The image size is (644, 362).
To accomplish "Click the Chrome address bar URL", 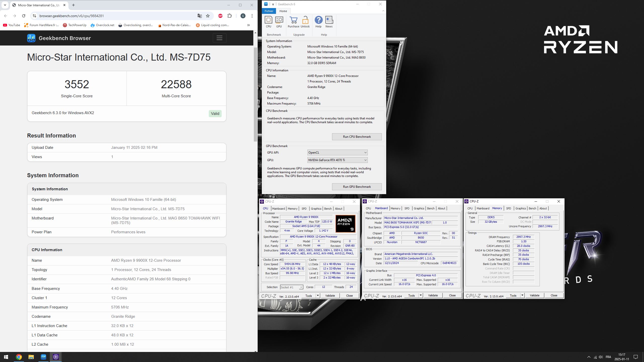I will click(72, 16).
